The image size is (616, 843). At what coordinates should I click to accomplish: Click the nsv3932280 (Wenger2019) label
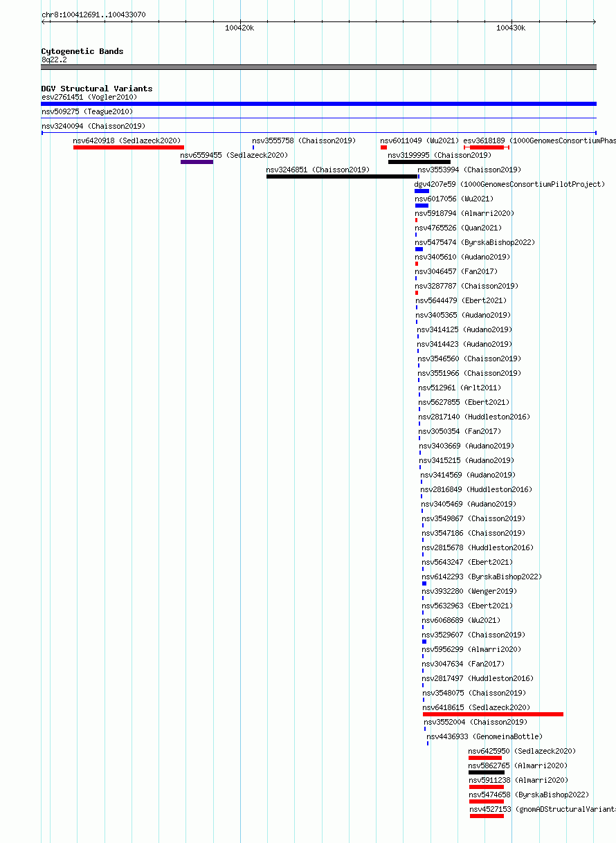(x=470, y=591)
